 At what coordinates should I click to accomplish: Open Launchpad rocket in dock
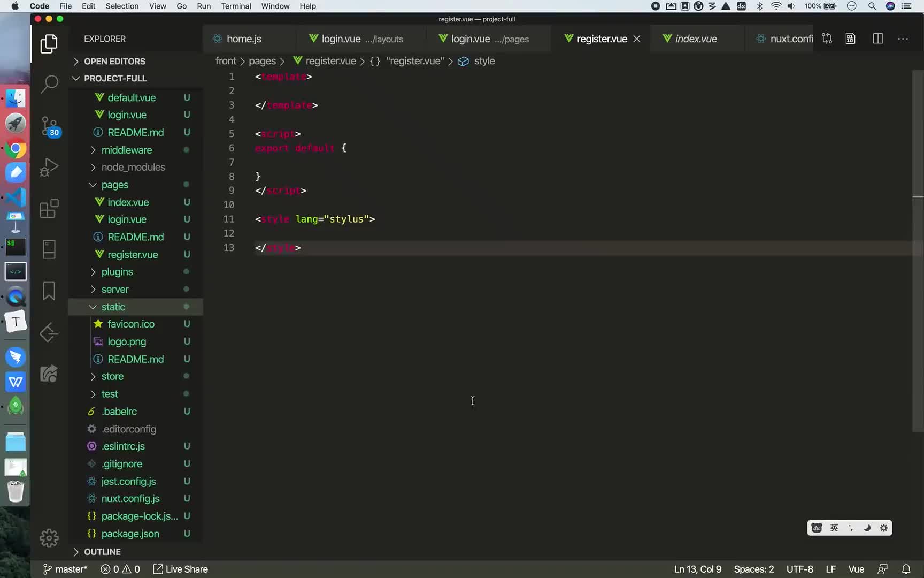(x=16, y=124)
